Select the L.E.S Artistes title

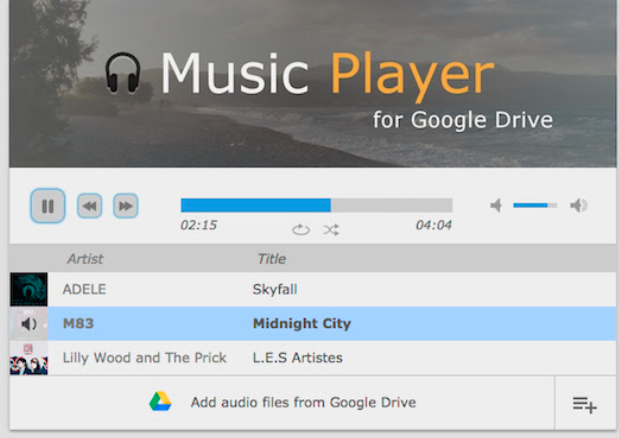(297, 358)
